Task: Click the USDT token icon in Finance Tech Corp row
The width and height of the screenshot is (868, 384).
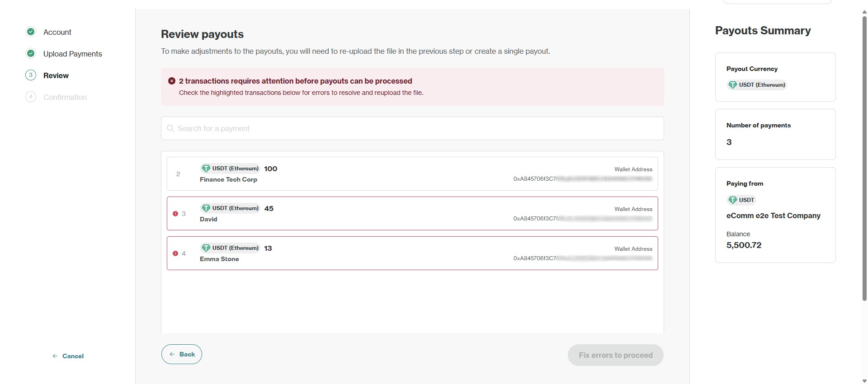Action: (206, 169)
